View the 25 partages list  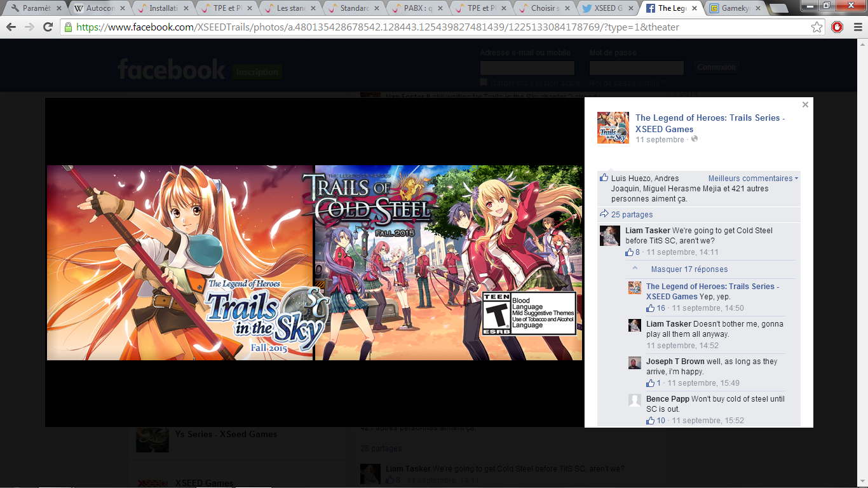pyautogui.click(x=632, y=215)
